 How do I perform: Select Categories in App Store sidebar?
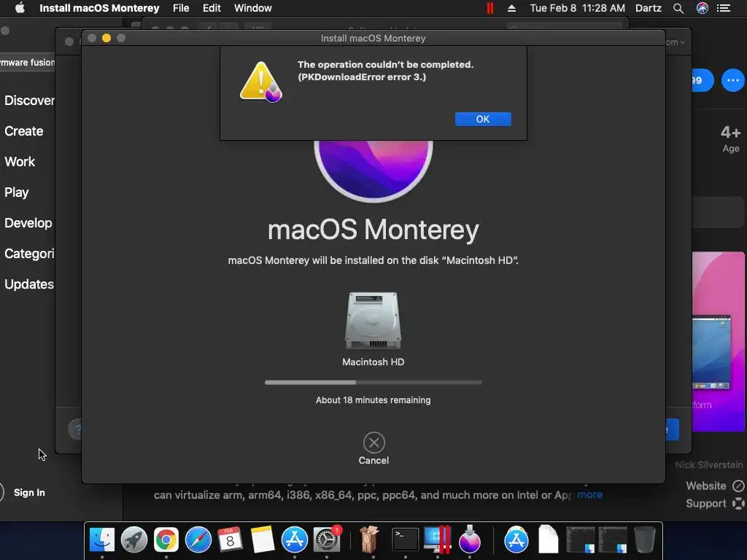point(29,253)
